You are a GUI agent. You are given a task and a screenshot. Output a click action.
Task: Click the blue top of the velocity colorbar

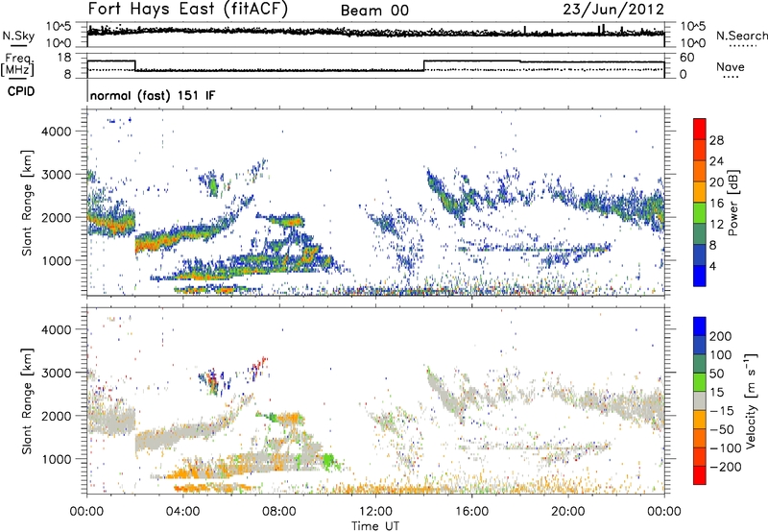(x=700, y=326)
